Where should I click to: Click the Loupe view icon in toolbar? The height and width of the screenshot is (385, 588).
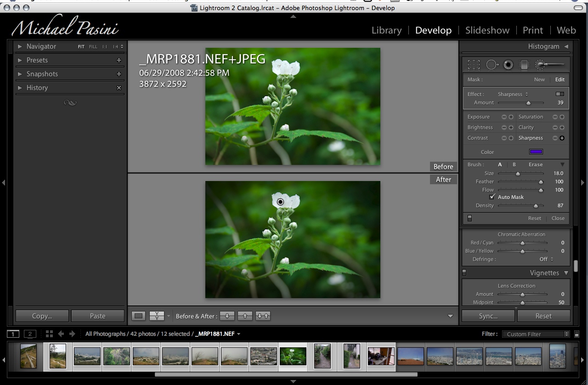tap(139, 316)
